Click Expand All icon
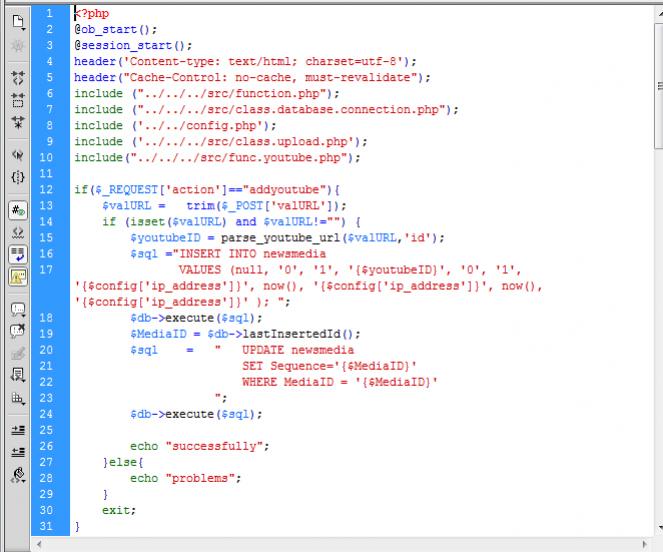The width and height of the screenshot is (663, 552). point(18,122)
